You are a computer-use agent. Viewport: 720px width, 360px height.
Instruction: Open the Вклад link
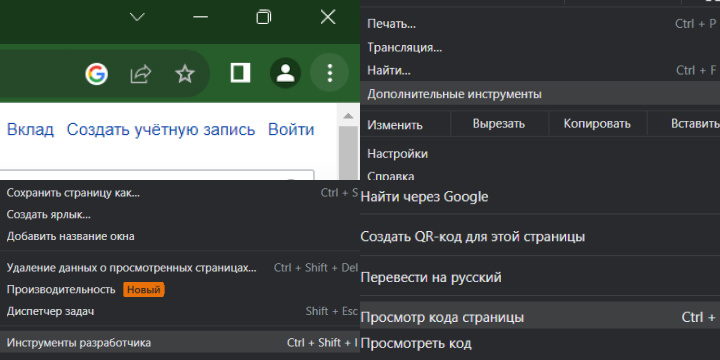[x=30, y=130]
